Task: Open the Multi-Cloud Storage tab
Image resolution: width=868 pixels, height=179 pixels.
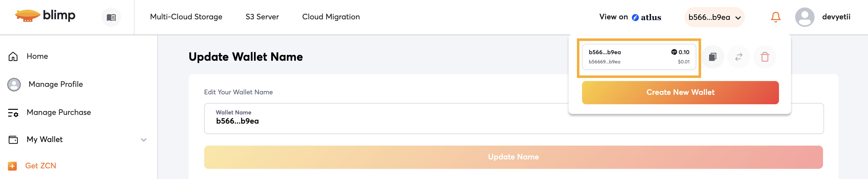Action: pyautogui.click(x=186, y=17)
